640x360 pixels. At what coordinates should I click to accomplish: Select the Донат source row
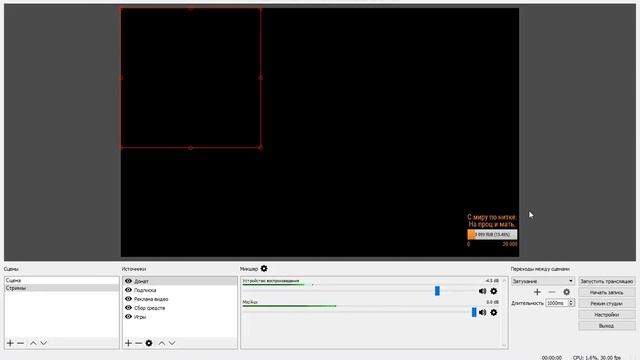180,281
